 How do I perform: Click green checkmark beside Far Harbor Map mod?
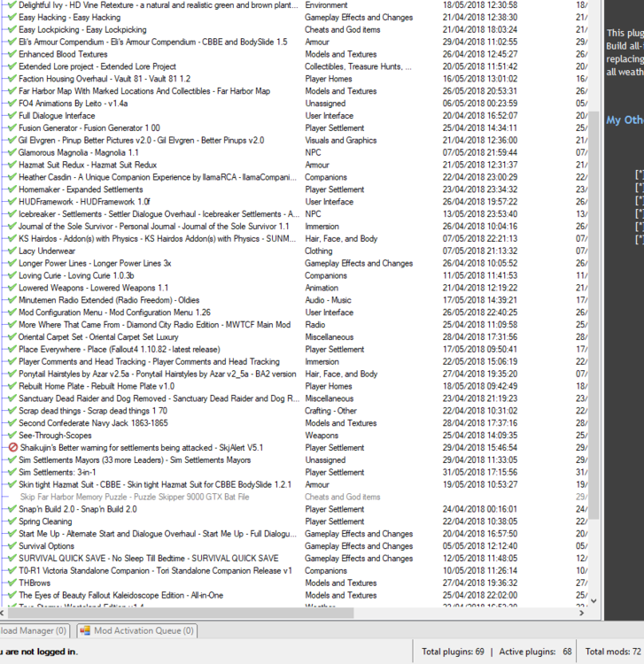click(12, 91)
